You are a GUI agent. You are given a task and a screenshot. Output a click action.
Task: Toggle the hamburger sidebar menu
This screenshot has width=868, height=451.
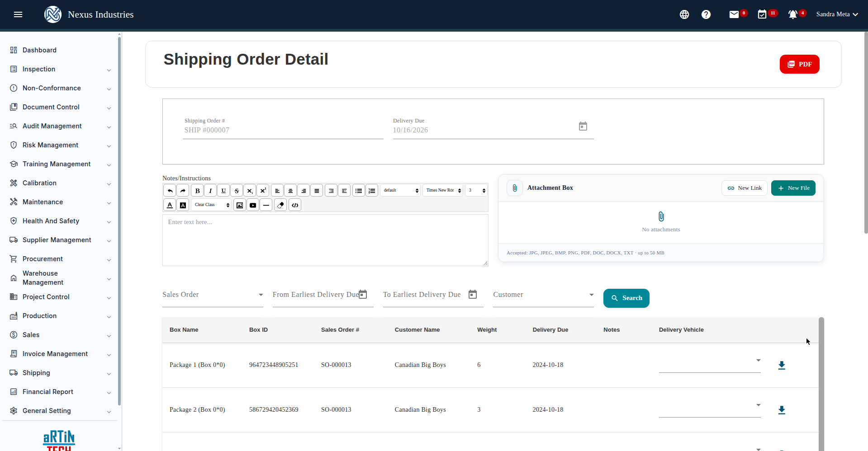click(18, 14)
